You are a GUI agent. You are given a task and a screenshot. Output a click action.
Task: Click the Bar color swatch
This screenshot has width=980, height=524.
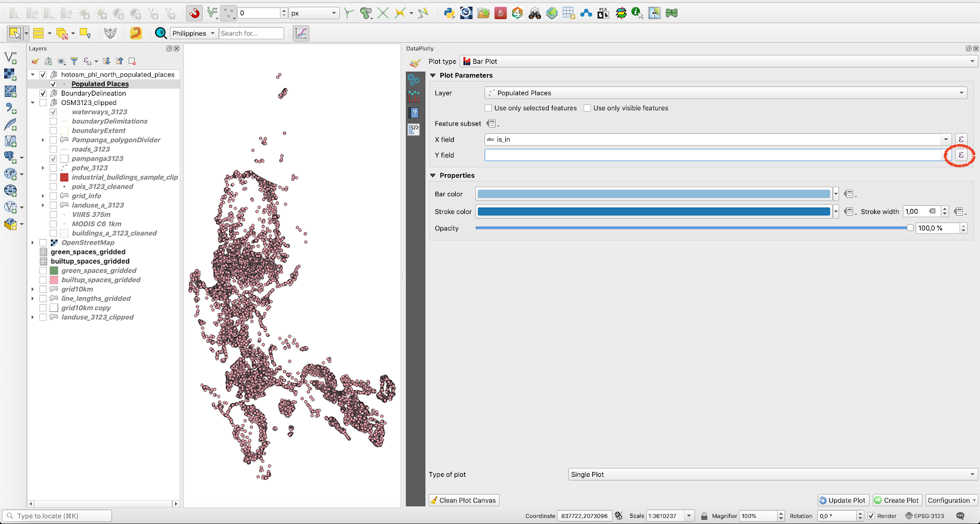click(654, 194)
